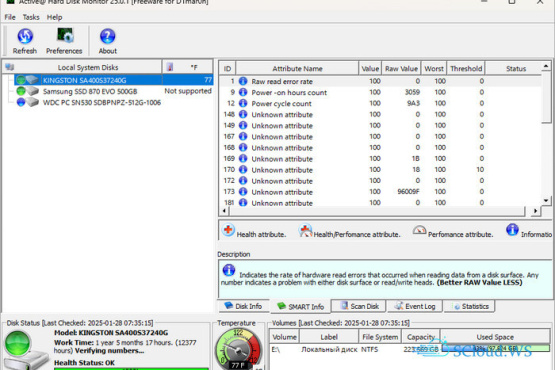Click raw value 3059
Screen dimensions: 555x370
(x=412, y=92)
